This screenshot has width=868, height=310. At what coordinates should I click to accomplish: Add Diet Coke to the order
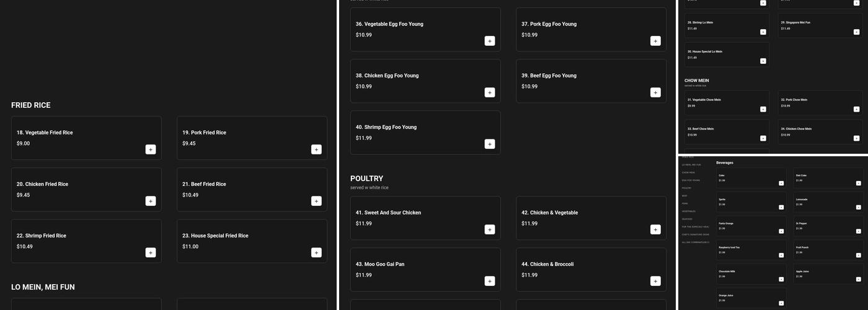[858, 183]
